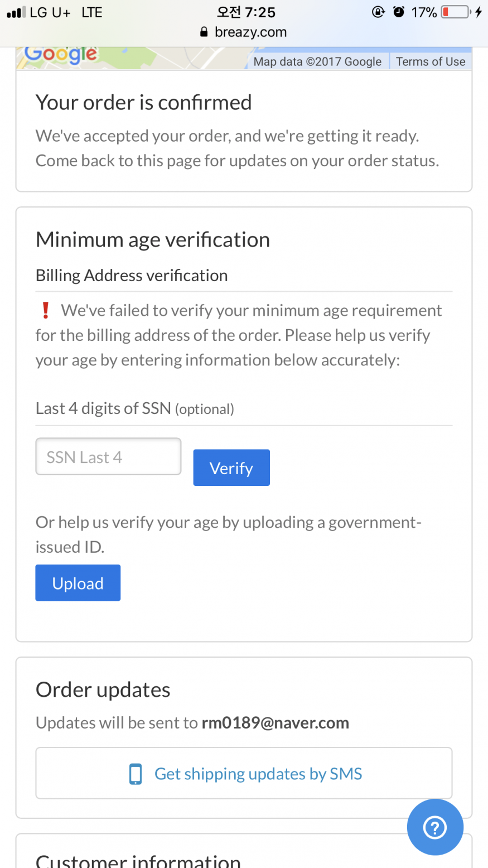The image size is (488, 868).
Task: Tap the blue help question mark button
Action: [x=435, y=827]
